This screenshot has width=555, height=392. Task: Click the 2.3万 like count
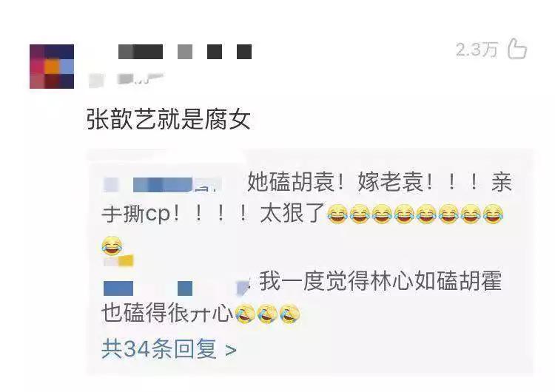477,49
